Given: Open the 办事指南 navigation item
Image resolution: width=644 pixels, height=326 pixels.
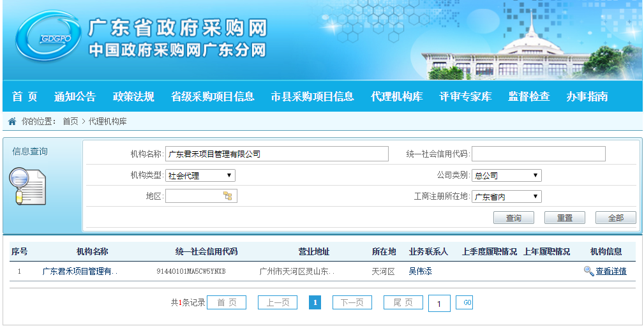Looking at the screenshot, I should [x=587, y=96].
